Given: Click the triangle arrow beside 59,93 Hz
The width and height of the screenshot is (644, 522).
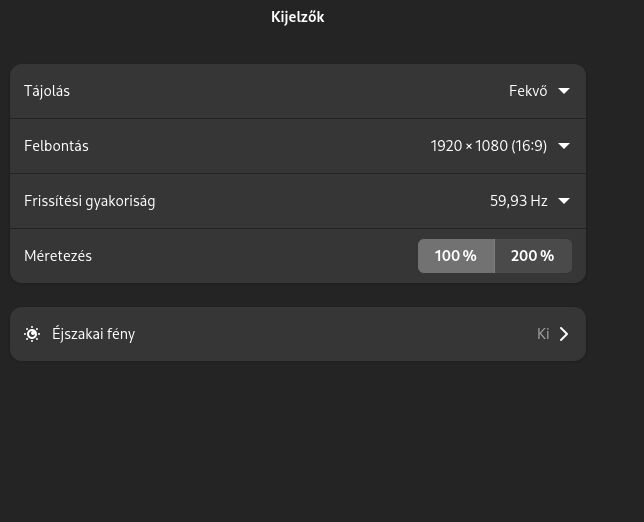Looking at the screenshot, I should click(x=564, y=201).
